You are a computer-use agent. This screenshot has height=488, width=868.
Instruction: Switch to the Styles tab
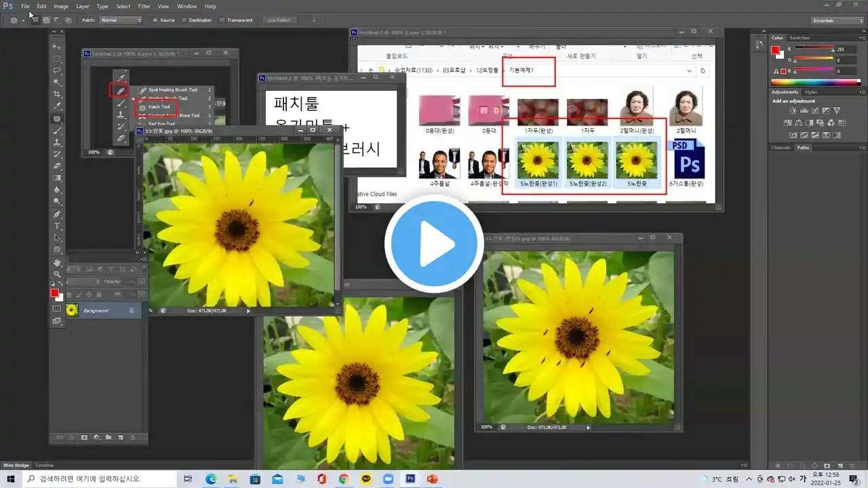(811, 92)
